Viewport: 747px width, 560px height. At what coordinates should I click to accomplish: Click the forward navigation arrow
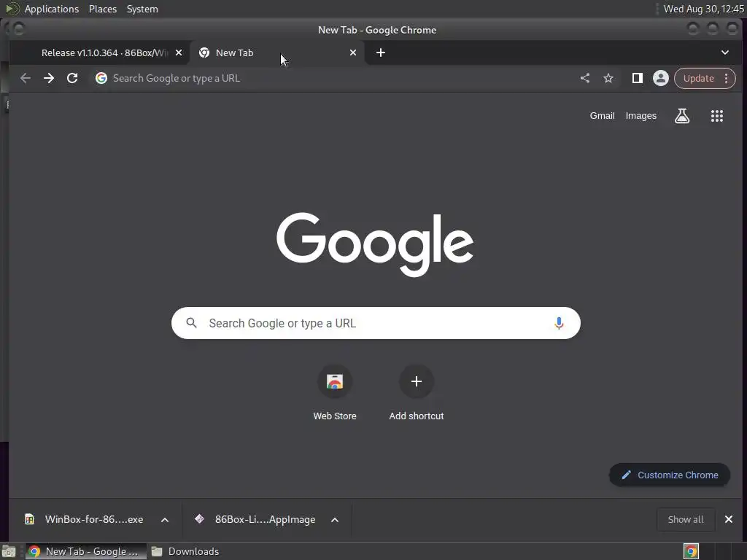coord(49,78)
